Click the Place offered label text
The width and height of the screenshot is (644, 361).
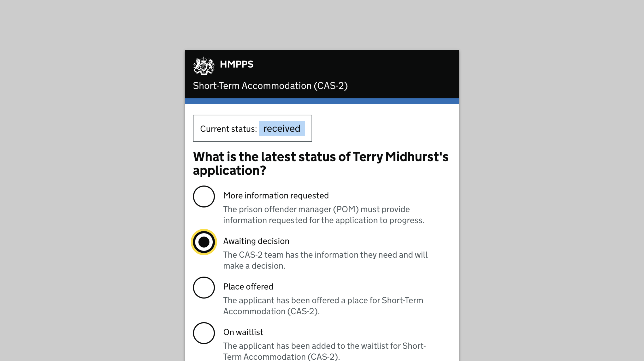click(x=248, y=287)
